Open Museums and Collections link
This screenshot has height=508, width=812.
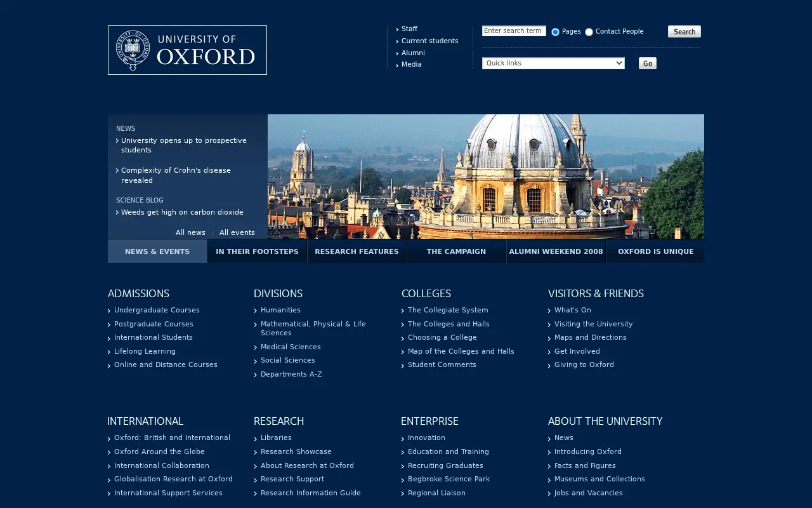[x=599, y=479]
